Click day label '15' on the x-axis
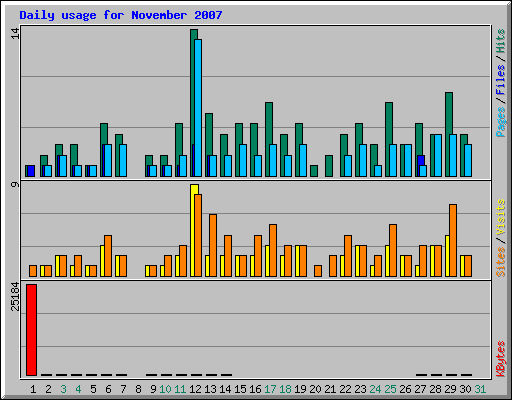Image resolution: width=512 pixels, height=400 pixels. [x=240, y=389]
